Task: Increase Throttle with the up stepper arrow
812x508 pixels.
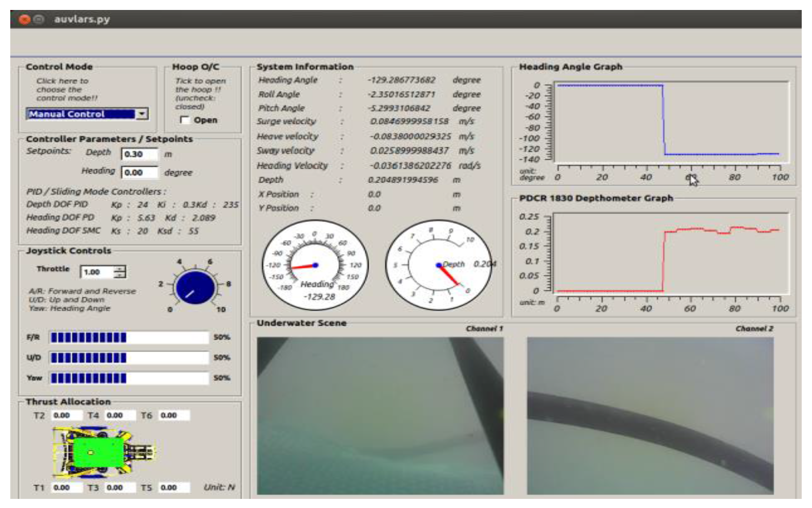Action: point(119,269)
